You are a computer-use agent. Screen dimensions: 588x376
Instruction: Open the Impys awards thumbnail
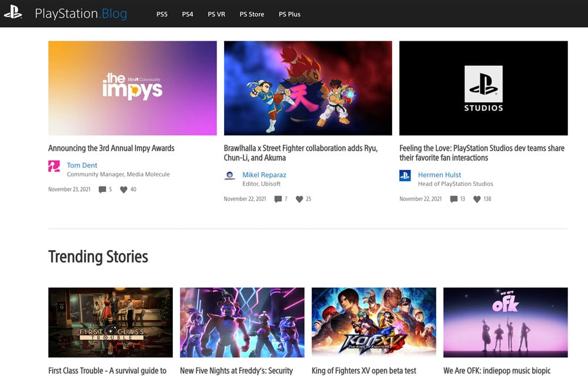[132, 88]
